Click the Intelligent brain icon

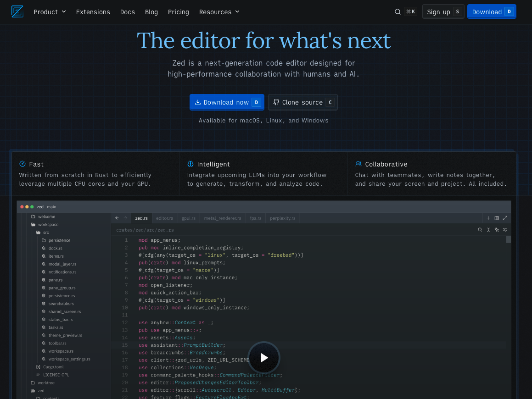click(190, 164)
